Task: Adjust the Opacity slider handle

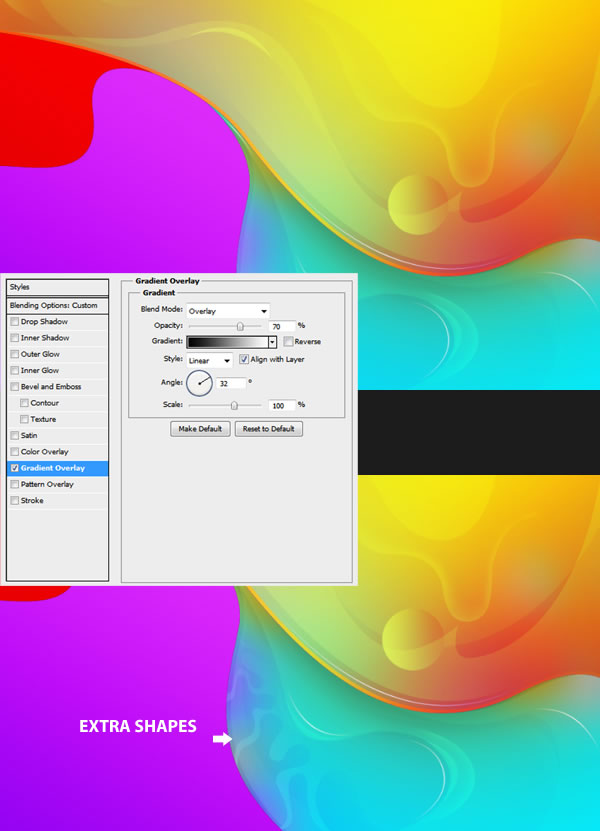Action: 240,326
